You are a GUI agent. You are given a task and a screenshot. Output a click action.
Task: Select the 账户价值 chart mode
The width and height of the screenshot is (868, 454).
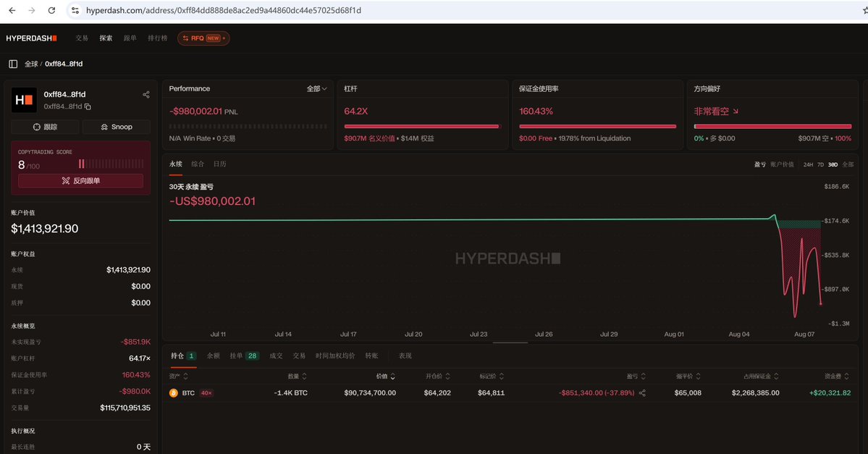click(782, 164)
